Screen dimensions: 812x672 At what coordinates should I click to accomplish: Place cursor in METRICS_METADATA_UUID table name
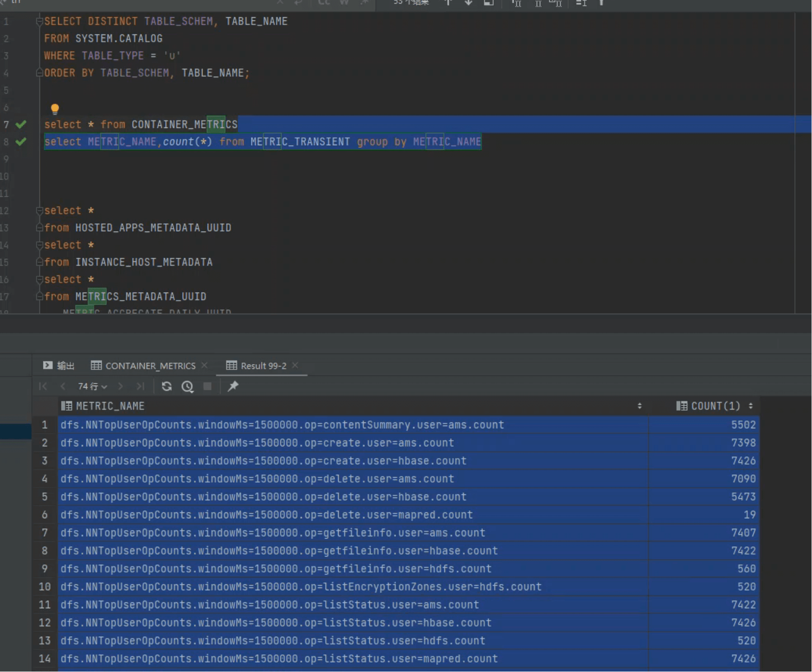click(141, 297)
